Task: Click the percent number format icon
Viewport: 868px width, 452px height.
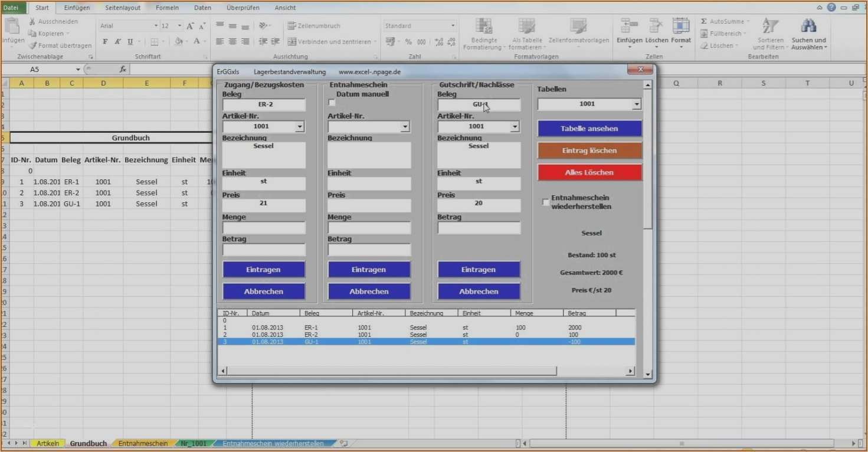Action: [x=408, y=42]
